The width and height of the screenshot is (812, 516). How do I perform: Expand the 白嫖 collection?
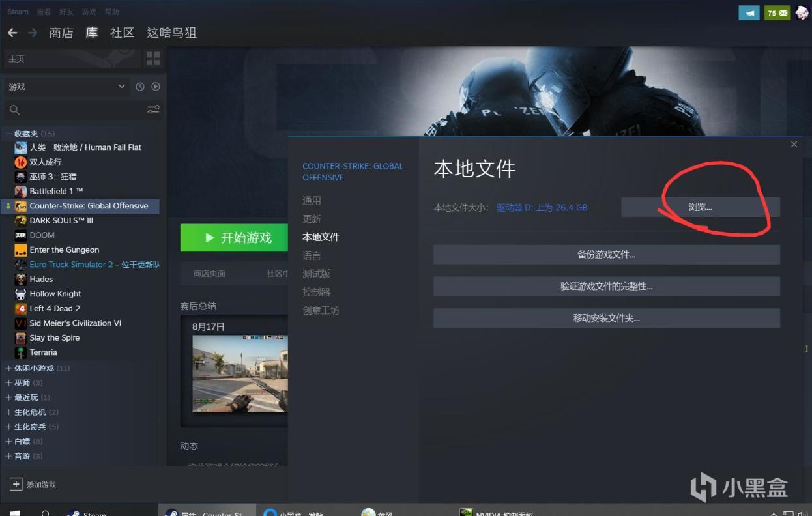pos(8,442)
